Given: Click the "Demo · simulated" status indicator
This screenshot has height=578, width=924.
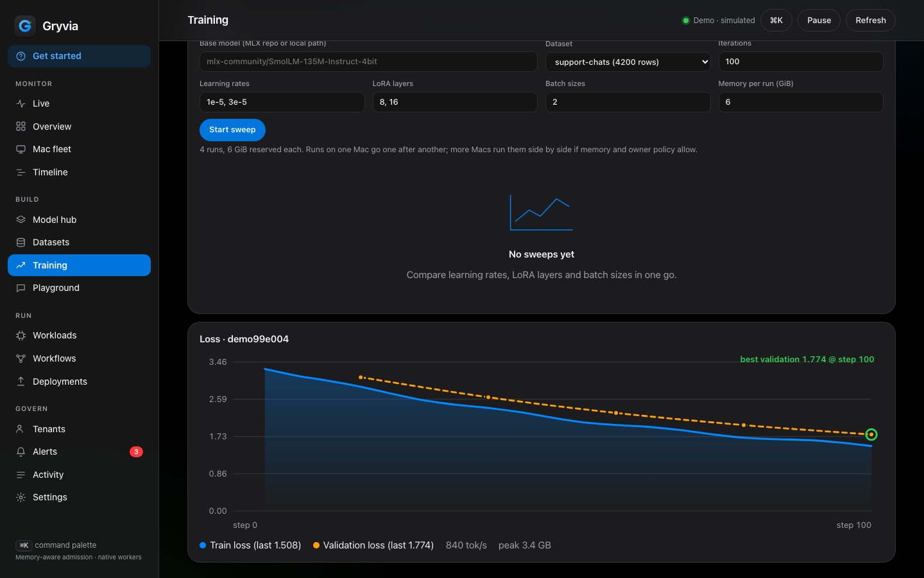Looking at the screenshot, I should click(x=718, y=21).
